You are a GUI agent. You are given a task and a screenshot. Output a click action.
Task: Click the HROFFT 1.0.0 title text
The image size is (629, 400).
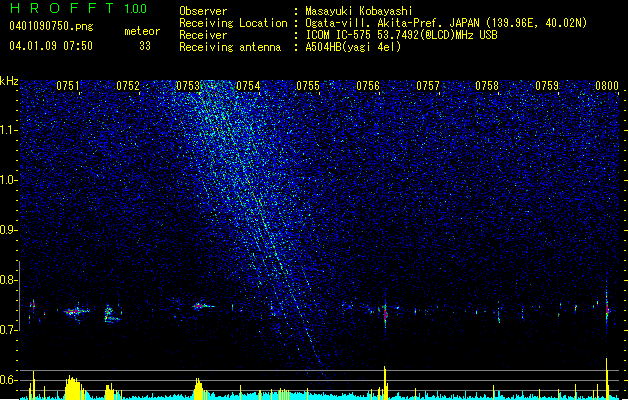pos(78,8)
